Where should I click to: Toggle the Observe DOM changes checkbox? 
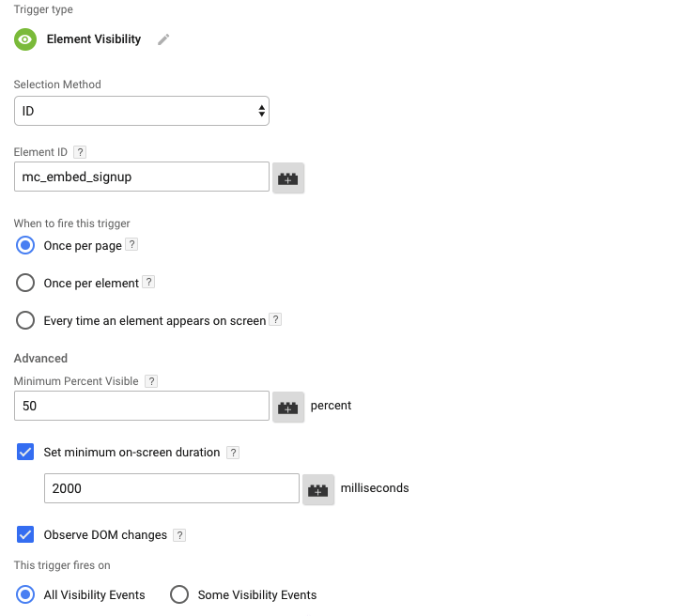25,534
